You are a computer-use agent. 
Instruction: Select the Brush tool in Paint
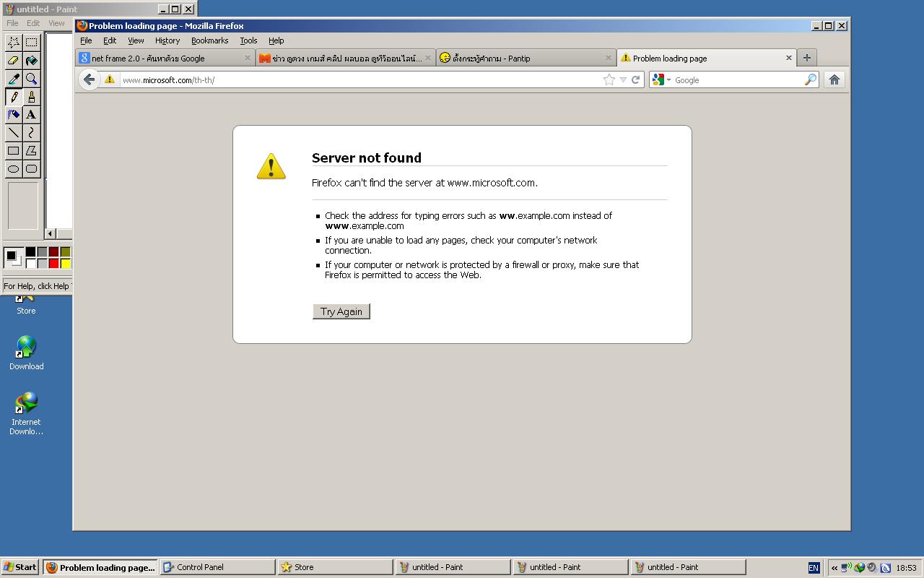pos(31,97)
